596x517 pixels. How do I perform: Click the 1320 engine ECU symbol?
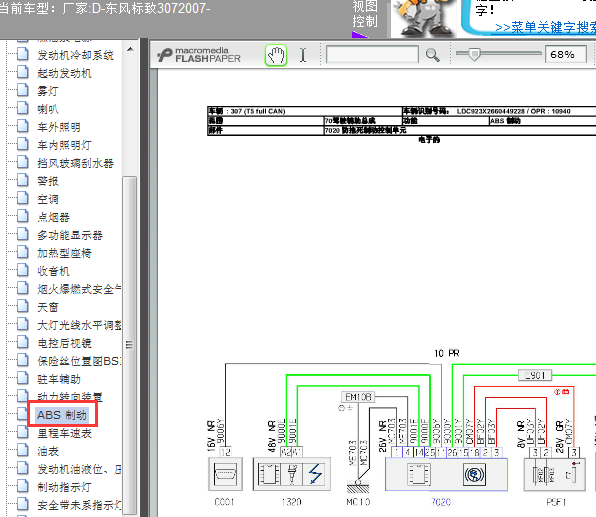(292, 474)
